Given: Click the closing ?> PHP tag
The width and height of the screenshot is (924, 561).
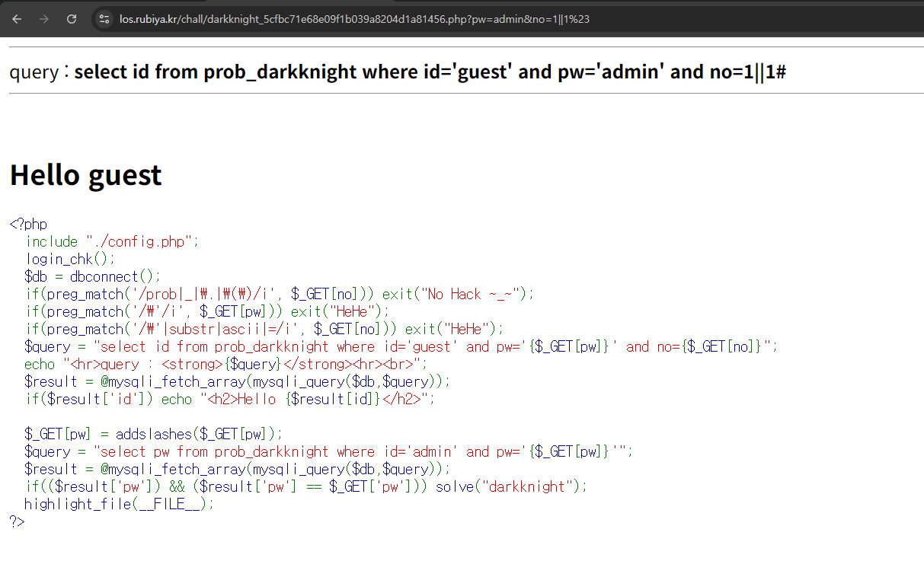Looking at the screenshot, I should [x=17, y=521].
